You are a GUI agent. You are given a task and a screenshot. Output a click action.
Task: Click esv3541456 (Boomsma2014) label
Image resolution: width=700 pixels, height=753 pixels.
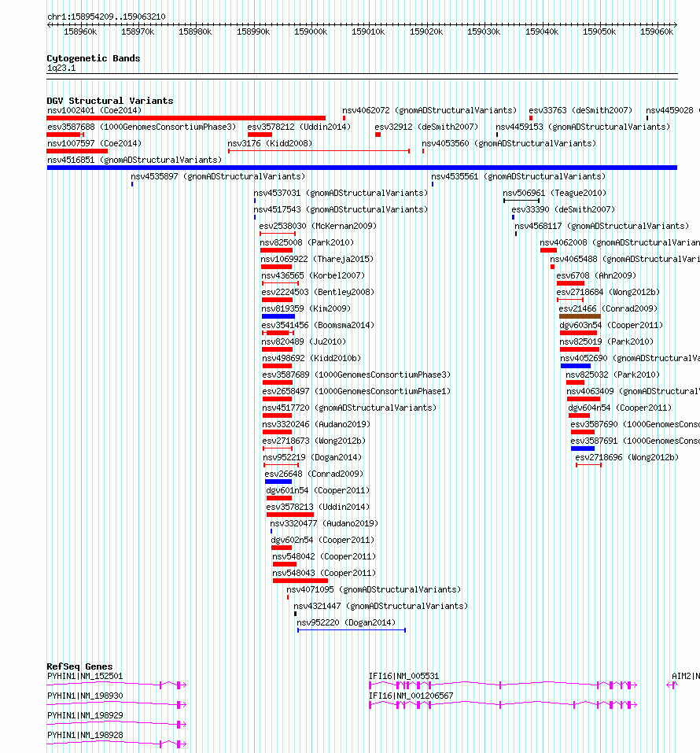click(x=318, y=325)
